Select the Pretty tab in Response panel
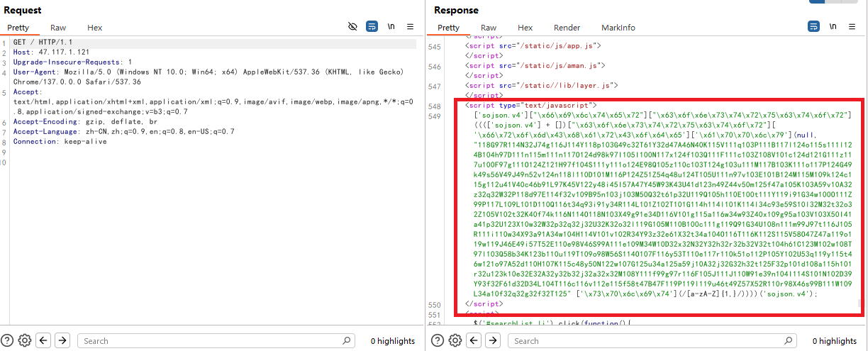 click(x=448, y=28)
